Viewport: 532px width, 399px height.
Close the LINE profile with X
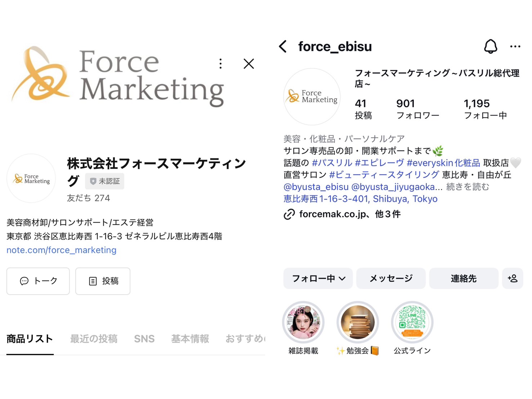pos(249,64)
